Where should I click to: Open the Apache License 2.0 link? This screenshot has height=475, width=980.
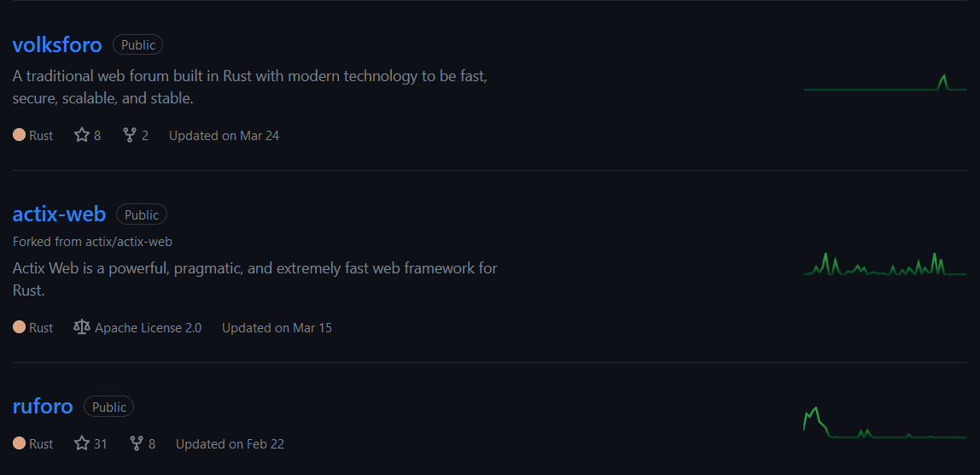coord(149,328)
